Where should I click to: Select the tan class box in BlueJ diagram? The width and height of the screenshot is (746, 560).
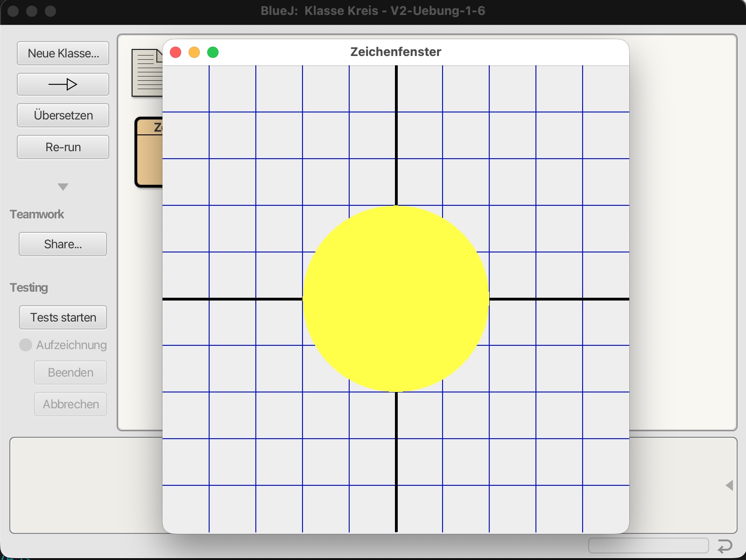(x=148, y=152)
